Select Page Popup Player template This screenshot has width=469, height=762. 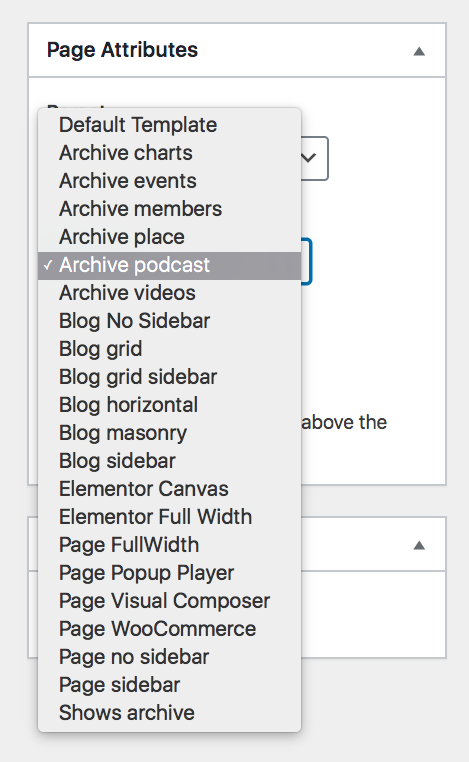coord(169,573)
